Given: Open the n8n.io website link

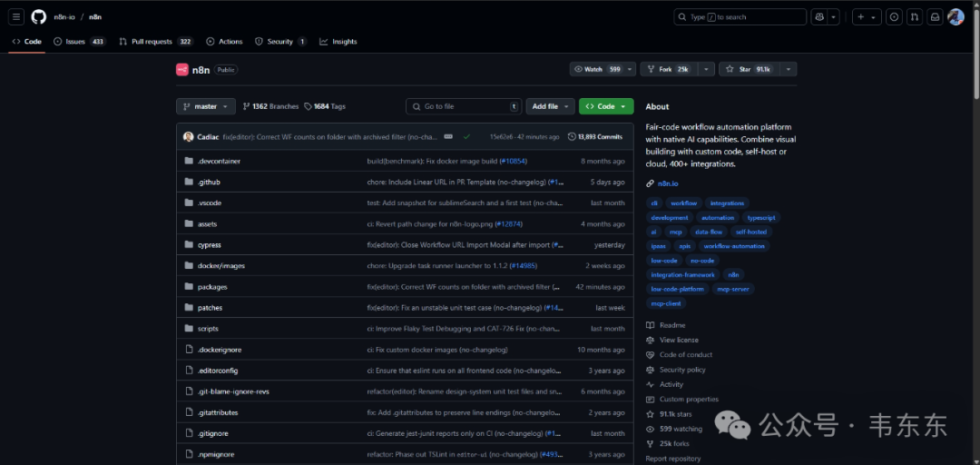Looking at the screenshot, I should pyautogui.click(x=668, y=184).
